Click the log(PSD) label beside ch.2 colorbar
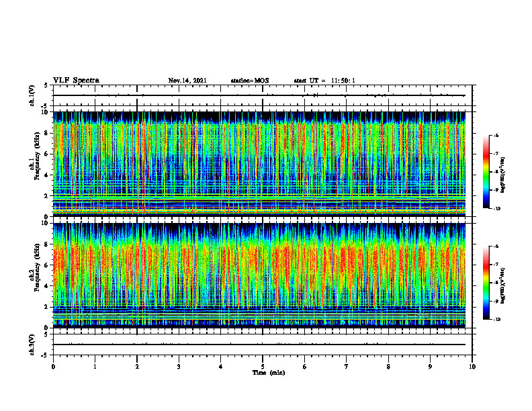This screenshot has width=532, height=411. tap(502, 286)
